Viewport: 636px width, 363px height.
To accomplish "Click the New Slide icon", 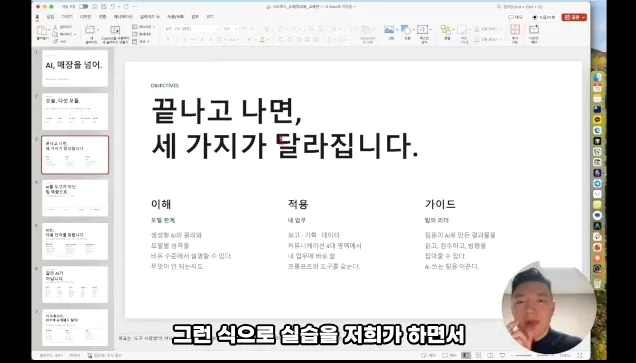I will coord(90,30).
